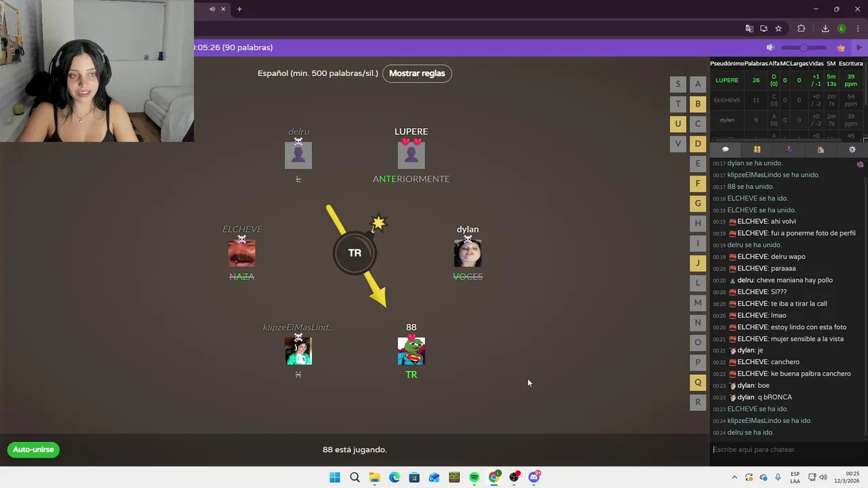Screen dimensions: 868x488
Task: Collapse the sidebar with the arrow icon
Action: click(x=859, y=47)
